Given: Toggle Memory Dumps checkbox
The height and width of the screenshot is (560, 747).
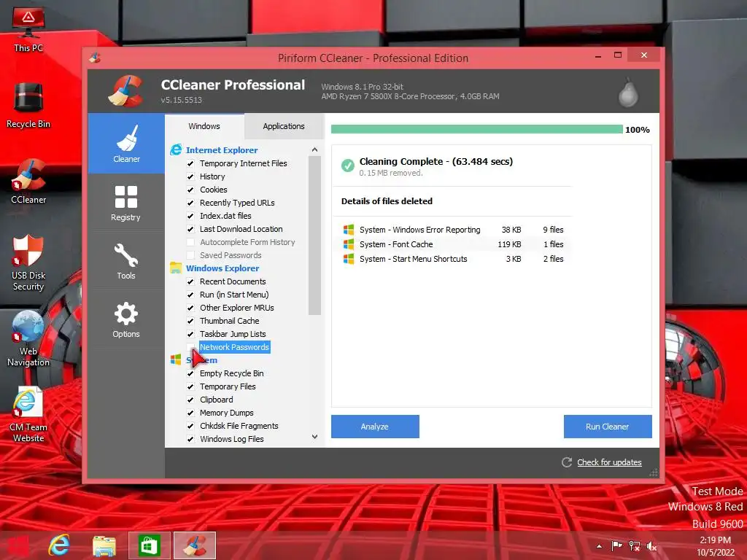Looking at the screenshot, I should tap(190, 413).
